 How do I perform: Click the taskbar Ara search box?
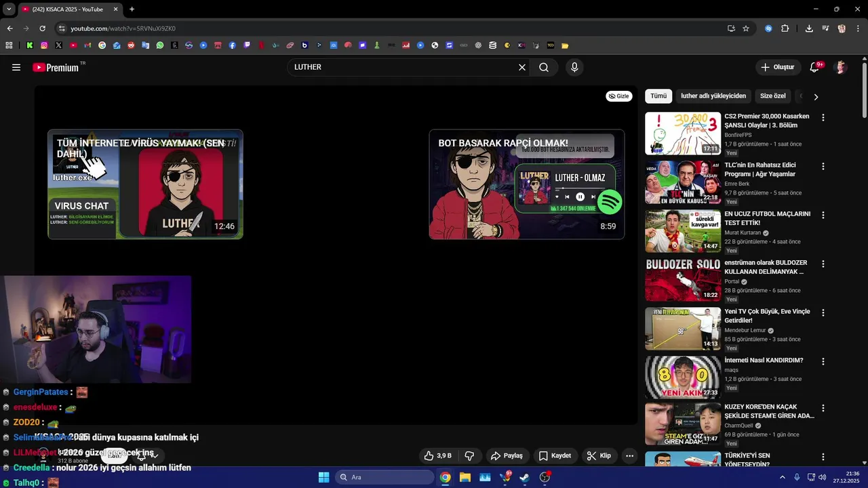[384, 477]
